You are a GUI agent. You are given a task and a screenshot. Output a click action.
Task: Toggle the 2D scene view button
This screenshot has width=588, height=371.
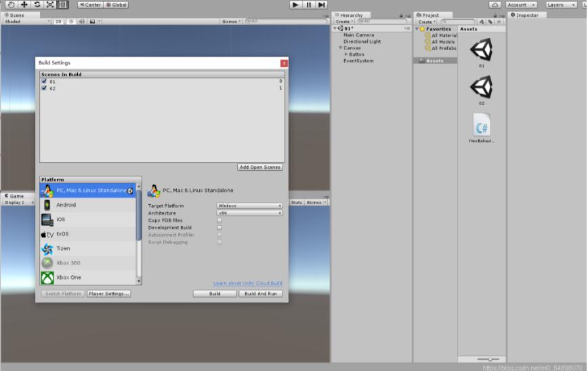[58, 22]
